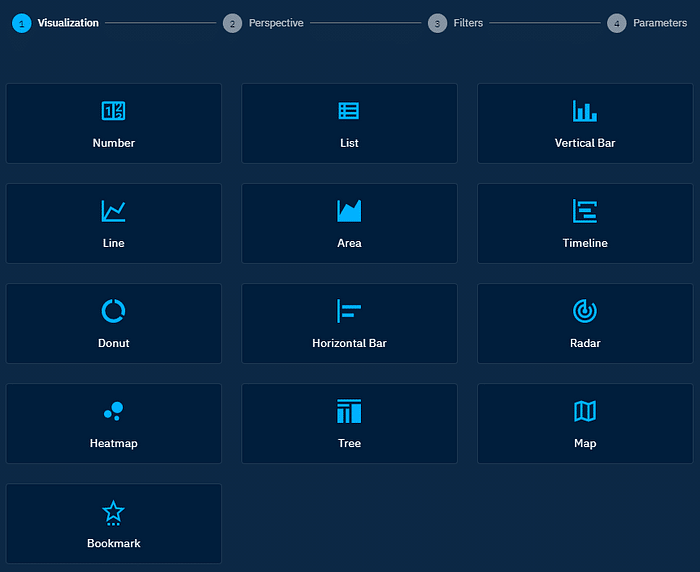Select the Number visualization icon
Image resolution: width=700 pixels, height=572 pixels.
(113, 111)
